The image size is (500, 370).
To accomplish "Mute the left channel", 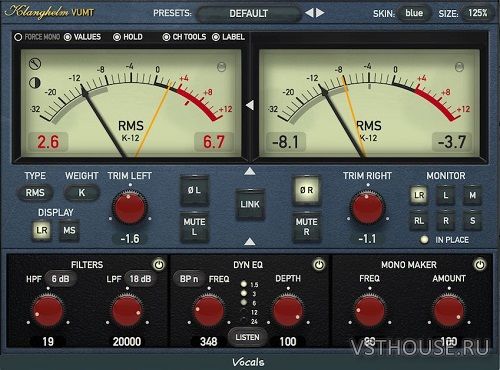I will (x=194, y=227).
